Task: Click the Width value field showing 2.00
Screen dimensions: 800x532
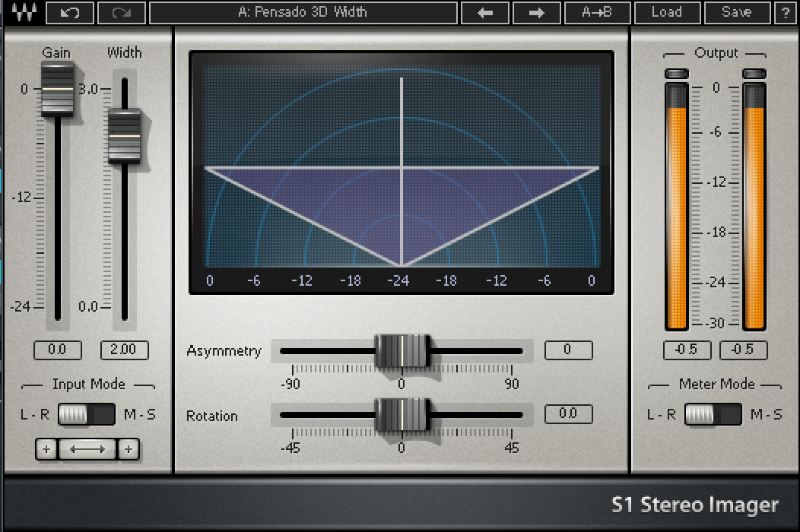Action: pyautogui.click(x=124, y=350)
